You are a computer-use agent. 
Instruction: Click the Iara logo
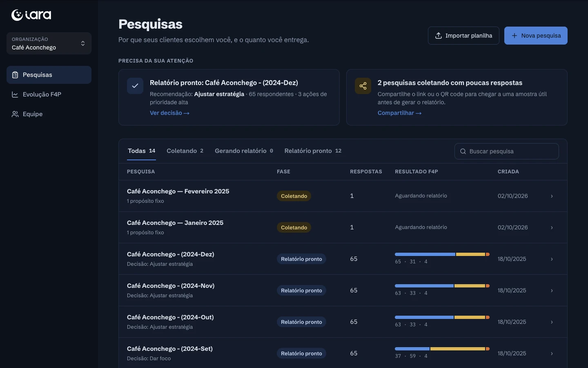[x=31, y=15]
